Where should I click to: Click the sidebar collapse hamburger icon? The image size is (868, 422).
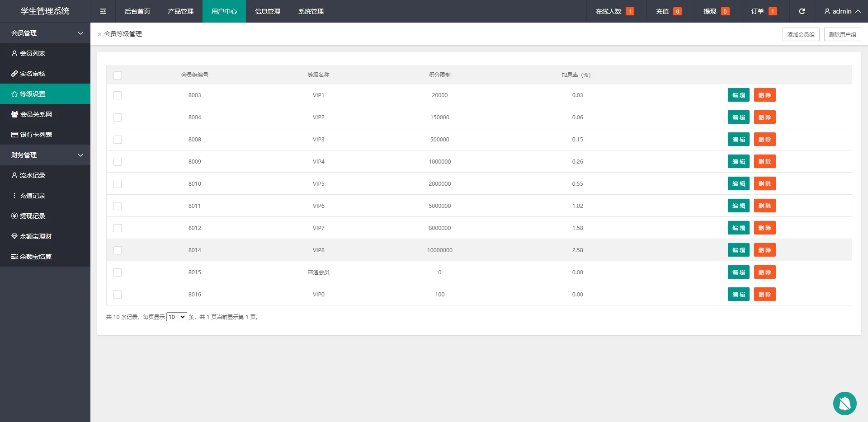(103, 11)
